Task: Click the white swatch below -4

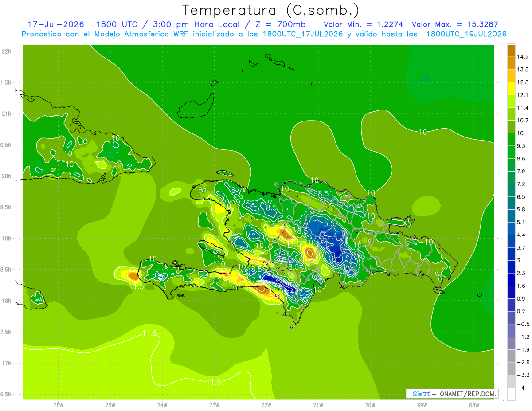Action: [511, 394]
